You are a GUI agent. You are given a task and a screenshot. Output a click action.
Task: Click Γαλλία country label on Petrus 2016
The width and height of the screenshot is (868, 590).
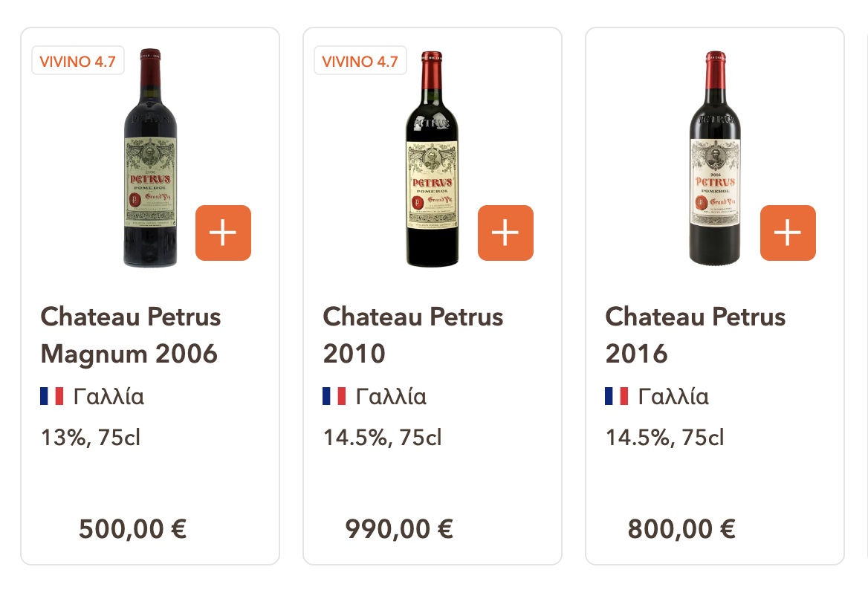pos(673,397)
